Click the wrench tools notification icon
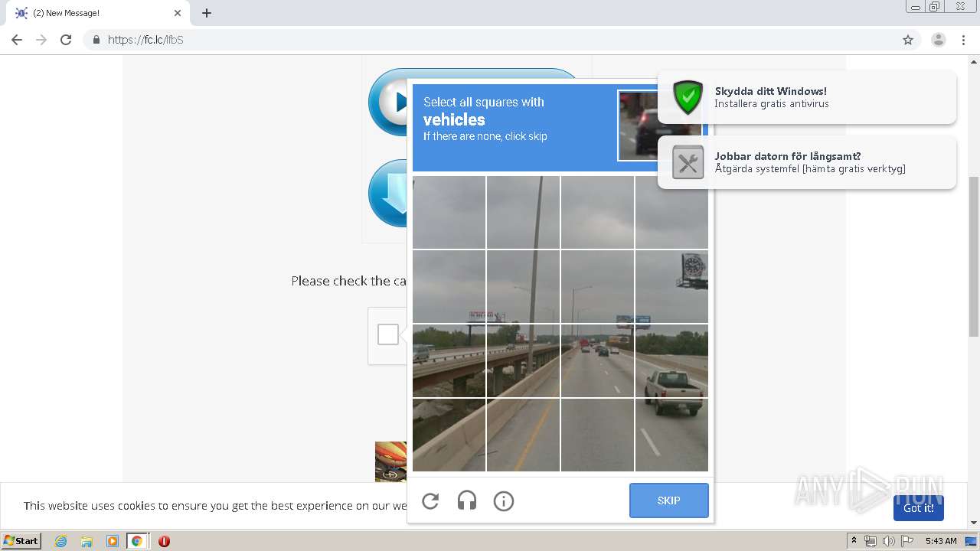This screenshot has height=551, width=980. [x=688, y=162]
